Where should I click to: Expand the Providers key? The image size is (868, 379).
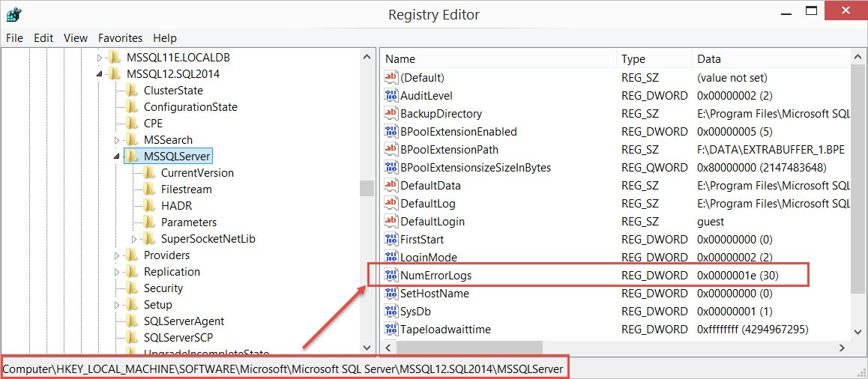click(x=117, y=255)
